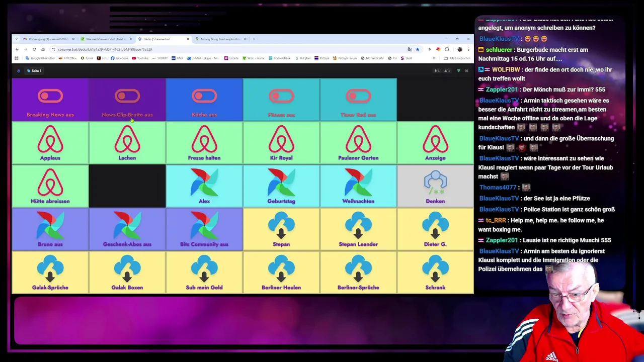Select the Seite 1 deck page
The height and width of the screenshot is (362, 644).
[x=34, y=71]
